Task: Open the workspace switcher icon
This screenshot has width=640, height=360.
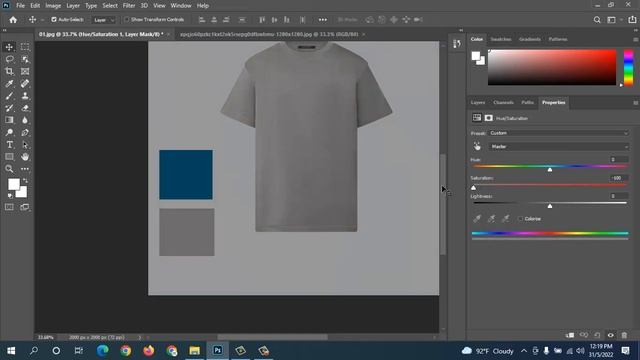Action: tap(611, 20)
